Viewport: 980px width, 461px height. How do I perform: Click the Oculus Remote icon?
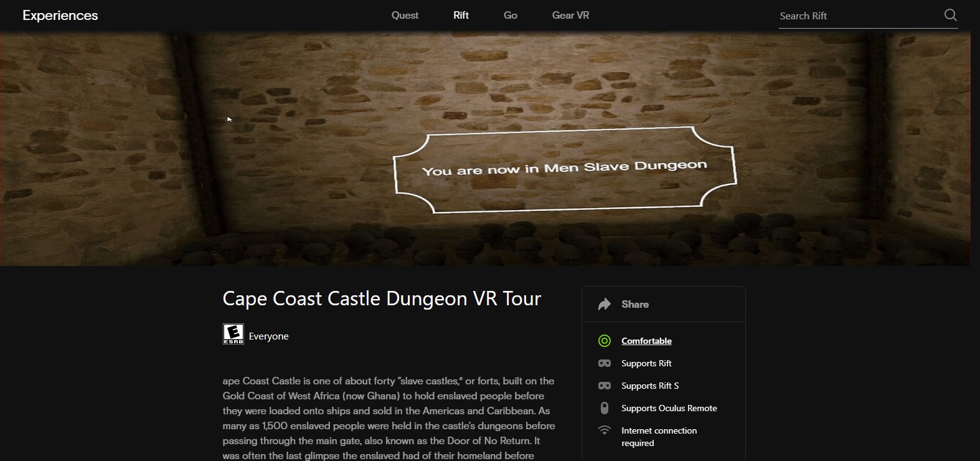(605, 408)
